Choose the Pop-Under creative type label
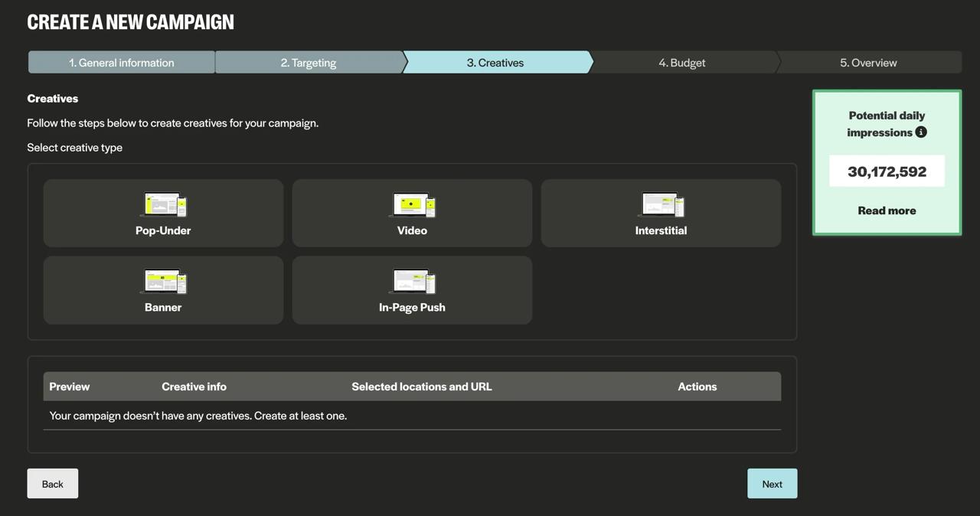 (x=163, y=230)
